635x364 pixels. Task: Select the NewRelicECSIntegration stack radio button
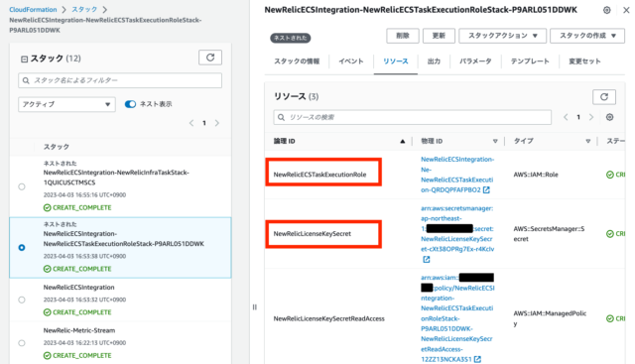pyautogui.click(x=22, y=300)
